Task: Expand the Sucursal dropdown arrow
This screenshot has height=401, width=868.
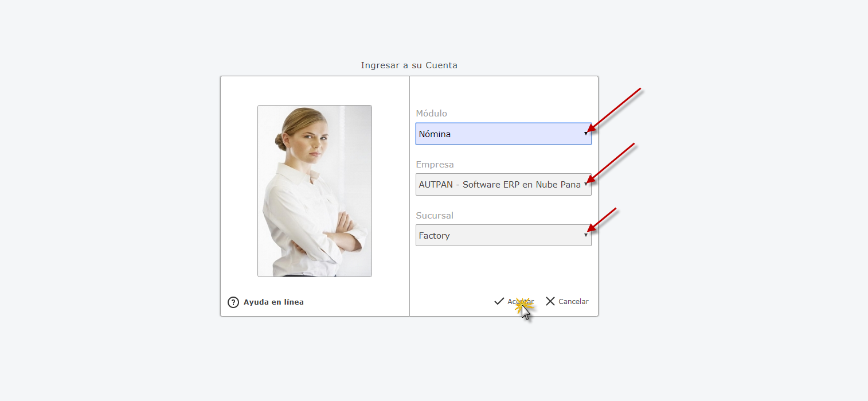Action: 585,235
